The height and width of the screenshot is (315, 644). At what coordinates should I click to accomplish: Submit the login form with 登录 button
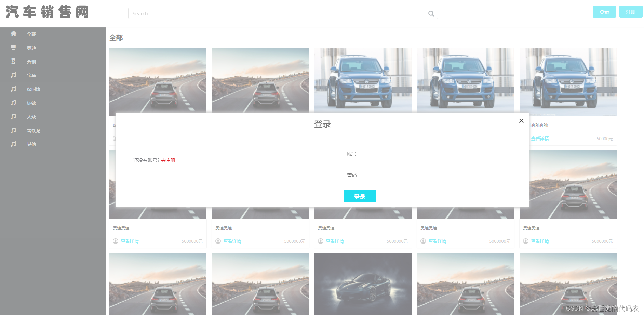click(360, 196)
